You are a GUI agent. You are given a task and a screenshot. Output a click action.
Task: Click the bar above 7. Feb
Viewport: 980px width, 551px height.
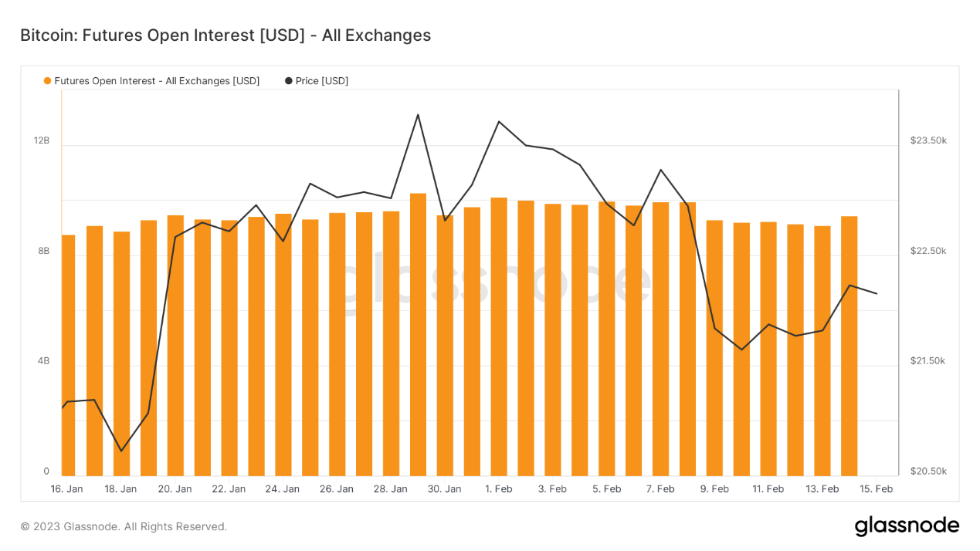point(660,332)
